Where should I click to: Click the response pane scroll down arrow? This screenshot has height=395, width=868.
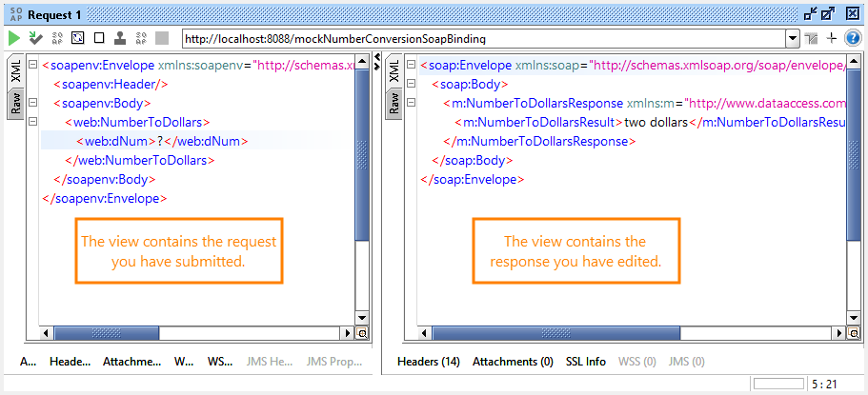click(853, 318)
